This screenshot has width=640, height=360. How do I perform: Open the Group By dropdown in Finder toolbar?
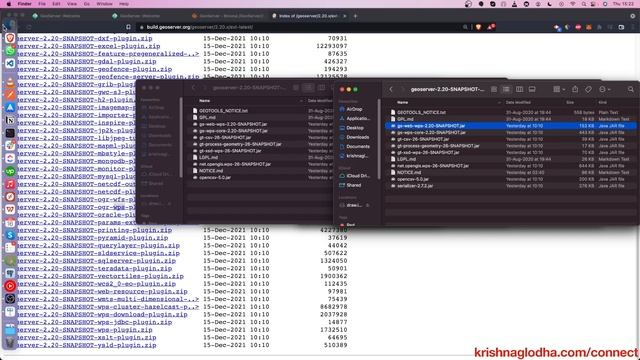click(559, 89)
